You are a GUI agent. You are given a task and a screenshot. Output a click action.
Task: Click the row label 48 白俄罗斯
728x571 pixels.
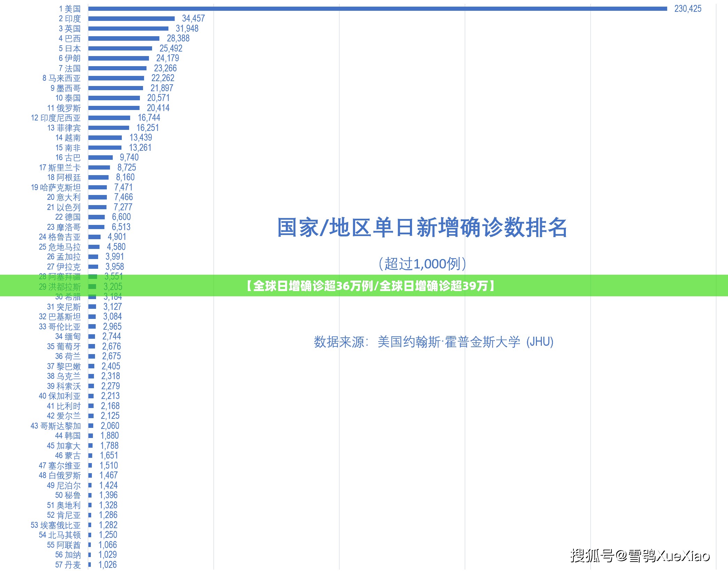click(60, 475)
